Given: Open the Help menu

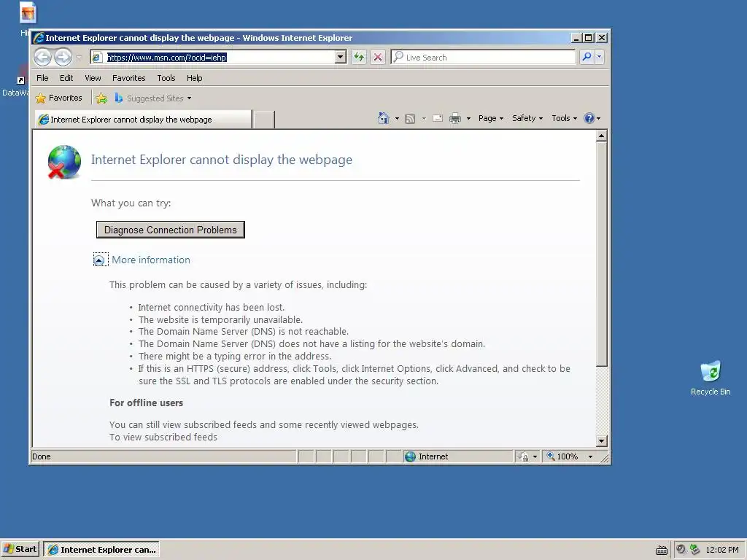Looking at the screenshot, I should 194,78.
